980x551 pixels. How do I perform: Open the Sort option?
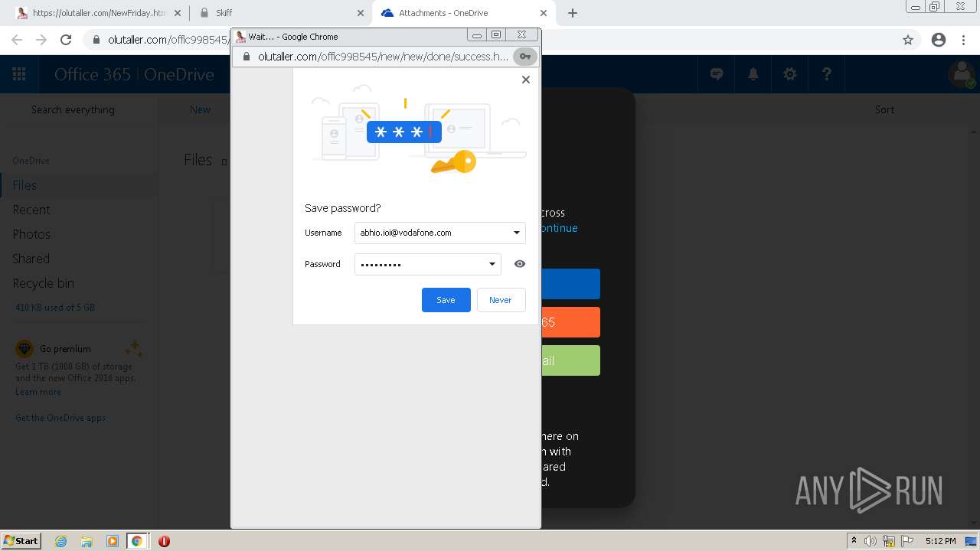click(x=885, y=109)
